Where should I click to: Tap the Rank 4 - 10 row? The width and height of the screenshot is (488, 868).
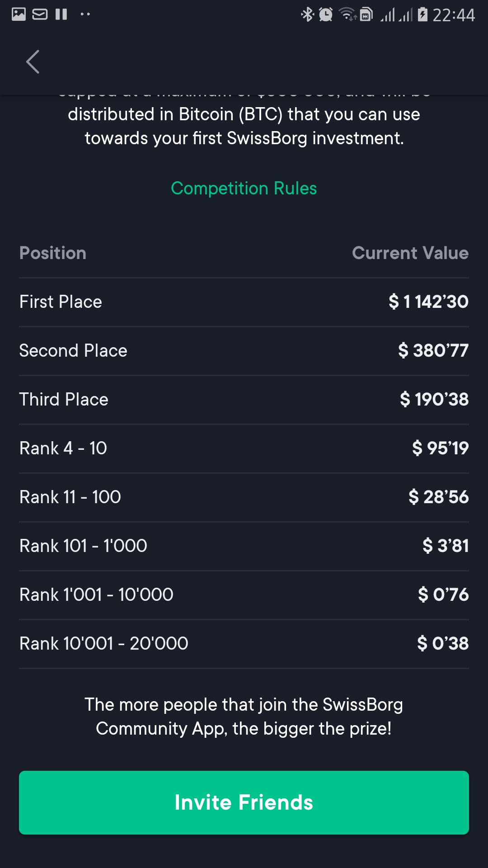point(244,448)
